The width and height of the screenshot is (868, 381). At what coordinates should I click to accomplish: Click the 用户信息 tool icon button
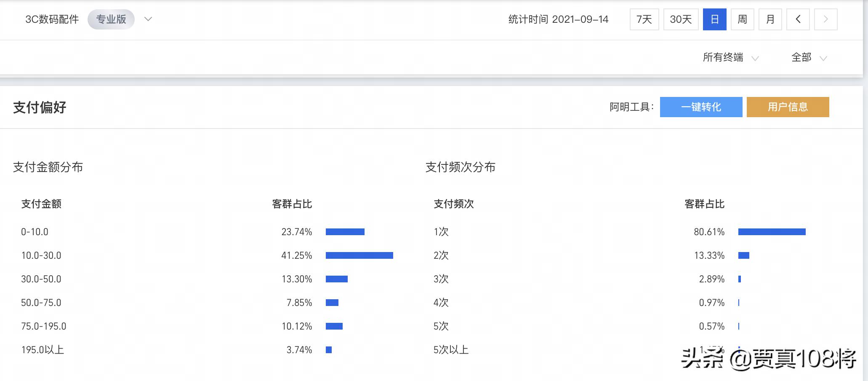tap(788, 107)
